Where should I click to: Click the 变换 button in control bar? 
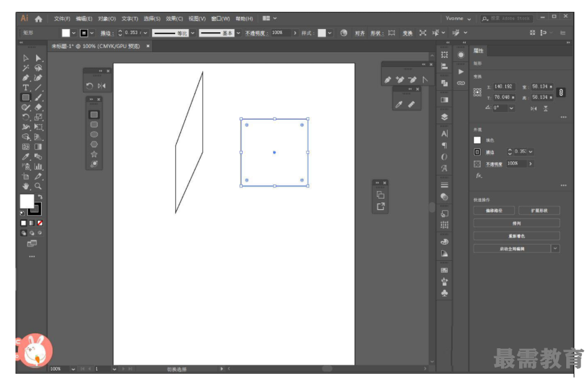(407, 34)
